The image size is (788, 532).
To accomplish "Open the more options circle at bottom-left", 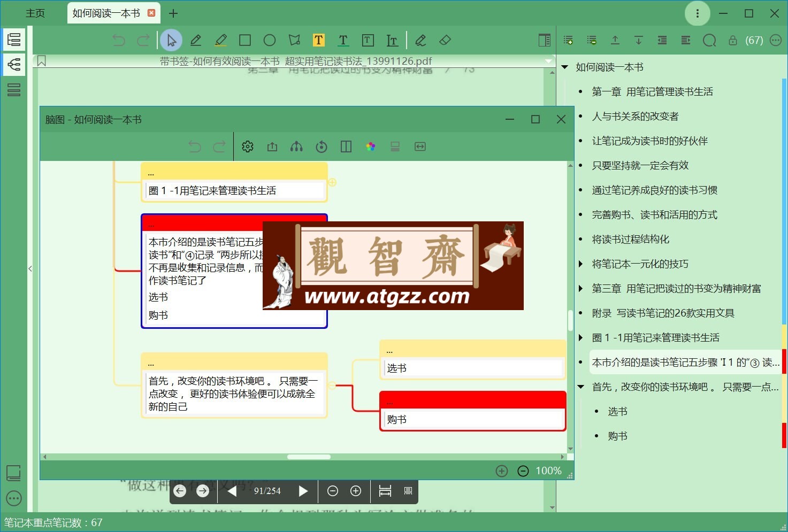I will click(x=14, y=499).
